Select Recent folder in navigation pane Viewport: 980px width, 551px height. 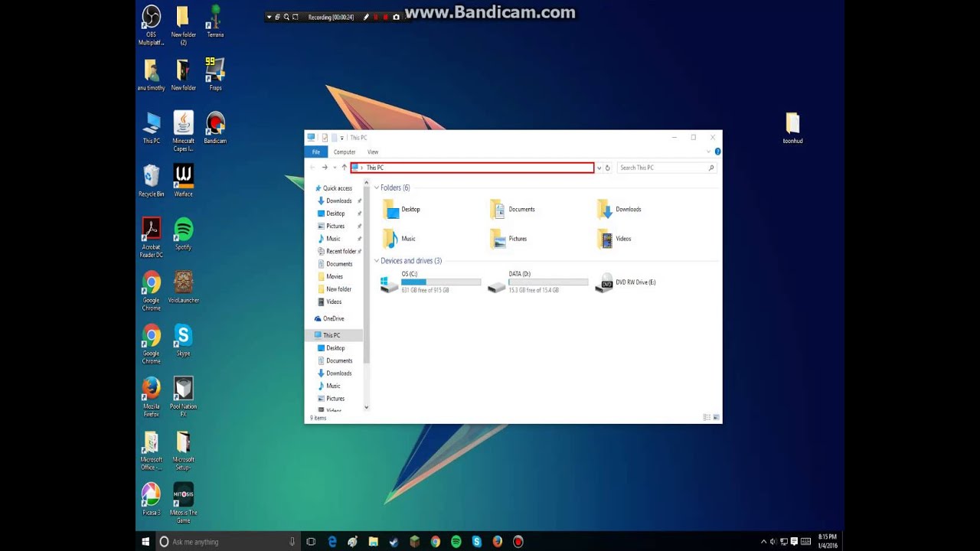[x=336, y=251]
